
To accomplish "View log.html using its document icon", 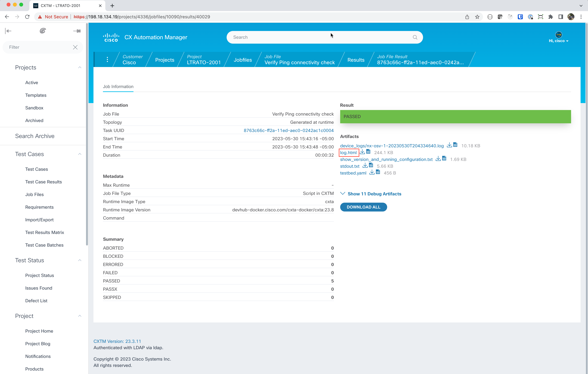I will pyautogui.click(x=368, y=152).
